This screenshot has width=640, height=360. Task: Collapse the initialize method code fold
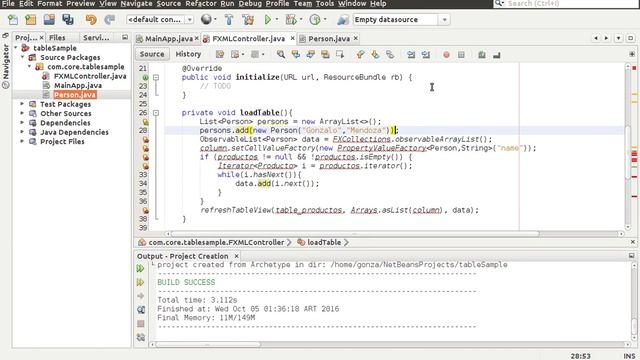point(156,77)
